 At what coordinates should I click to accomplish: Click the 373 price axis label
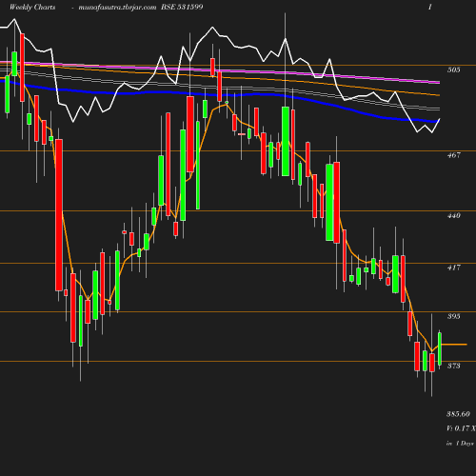(x=453, y=366)
